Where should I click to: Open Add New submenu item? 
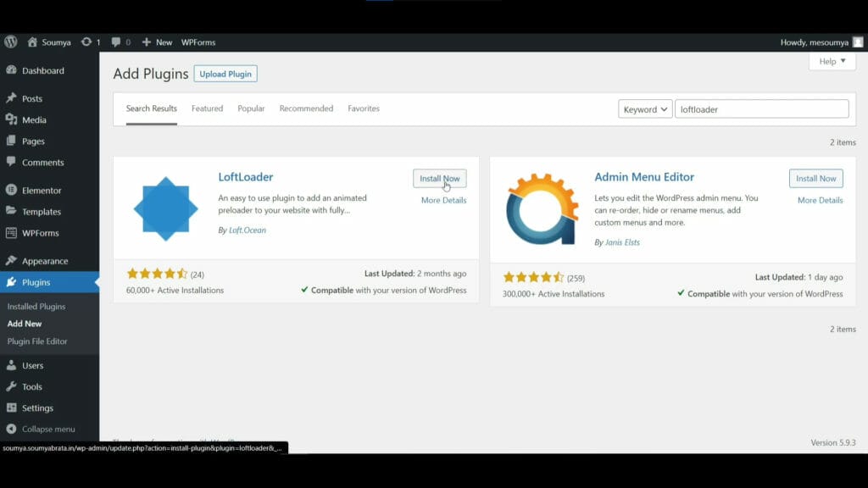[x=25, y=324]
